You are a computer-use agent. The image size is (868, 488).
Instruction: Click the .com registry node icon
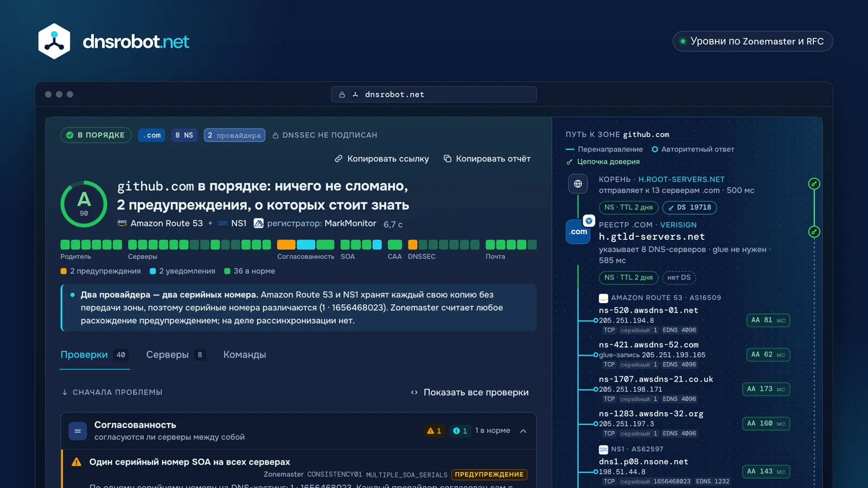(578, 232)
